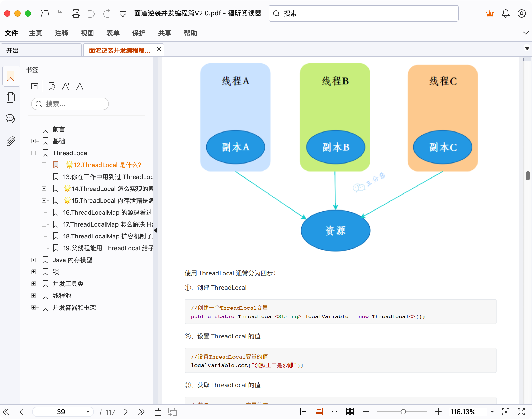Open the 文件 menu
The image size is (532, 419).
click(11, 33)
